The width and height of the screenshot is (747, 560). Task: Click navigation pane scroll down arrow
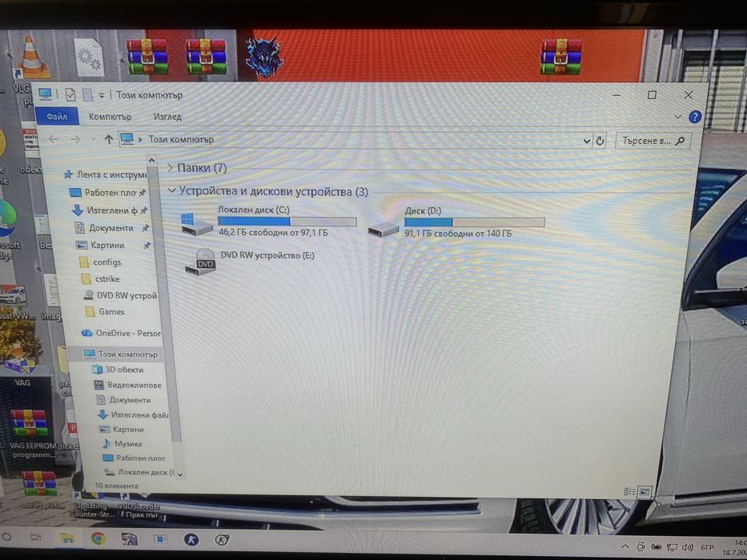click(179, 474)
